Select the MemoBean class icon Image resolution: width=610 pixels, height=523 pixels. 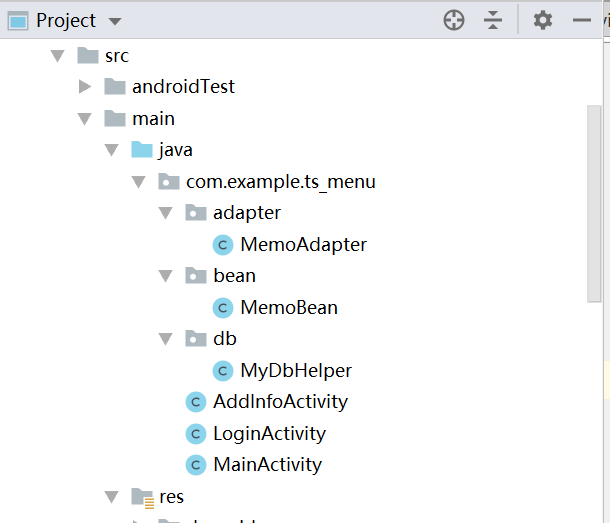click(223, 308)
